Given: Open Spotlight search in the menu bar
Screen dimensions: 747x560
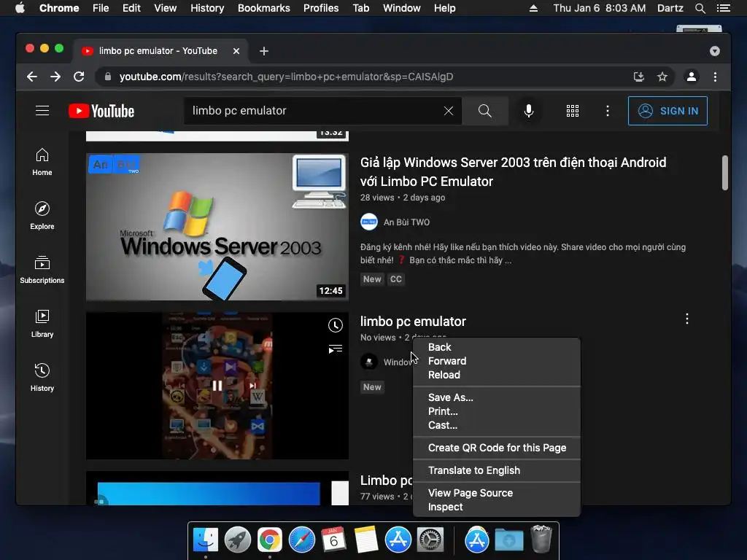Looking at the screenshot, I should [x=700, y=8].
